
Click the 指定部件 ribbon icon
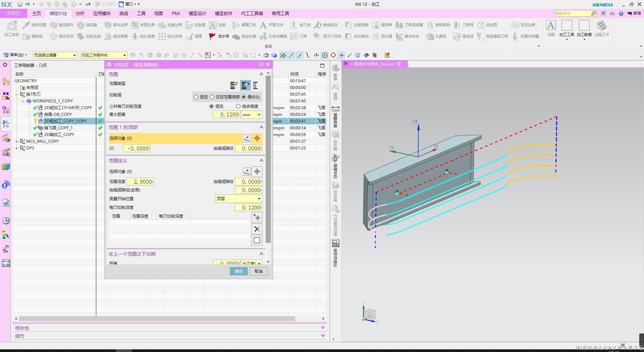pos(53,25)
